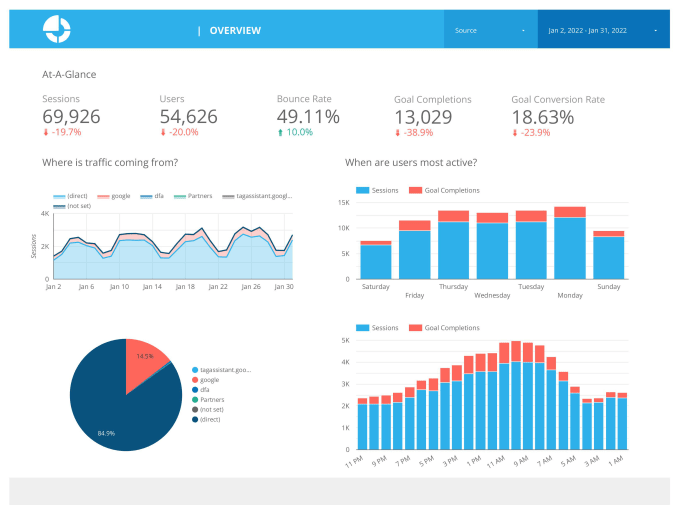The width and height of the screenshot is (680, 505).
Task: Toggle the (direct) series in line chart legend
Action: pos(70,196)
